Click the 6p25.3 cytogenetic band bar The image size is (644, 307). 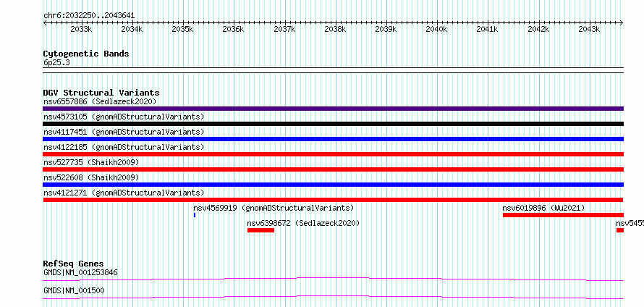pos(333,70)
